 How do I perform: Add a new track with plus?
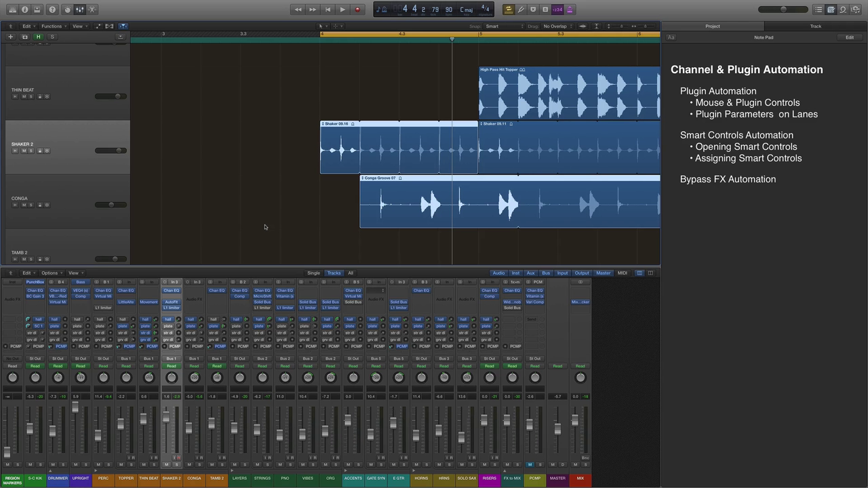[11, 37]
